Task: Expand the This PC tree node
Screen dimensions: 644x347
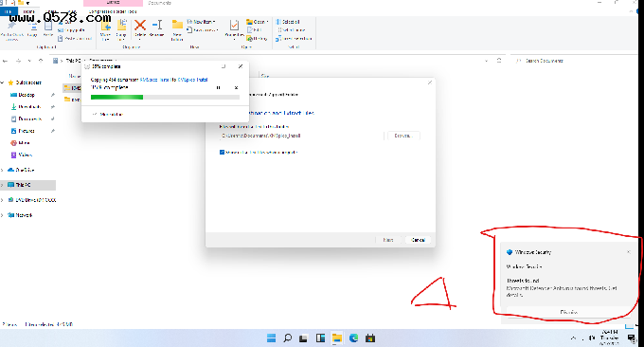Action: pos(3,185)
